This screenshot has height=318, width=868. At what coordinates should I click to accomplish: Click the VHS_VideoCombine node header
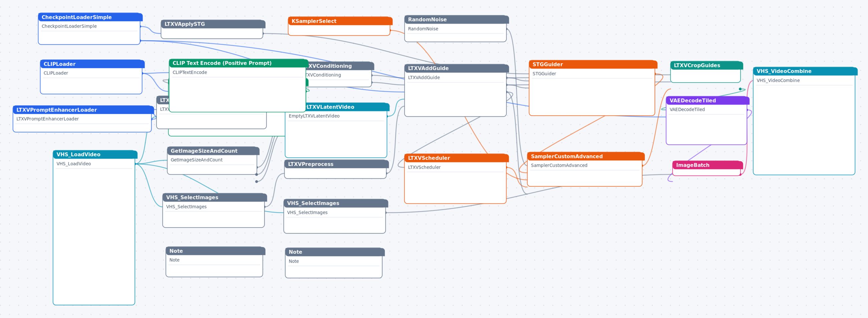click(x=805, y=71)
